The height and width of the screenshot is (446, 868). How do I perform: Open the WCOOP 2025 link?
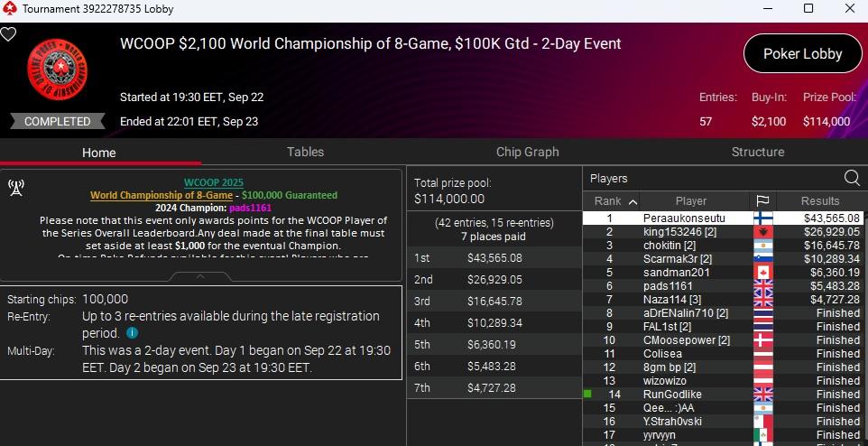(x=214, y=183)
